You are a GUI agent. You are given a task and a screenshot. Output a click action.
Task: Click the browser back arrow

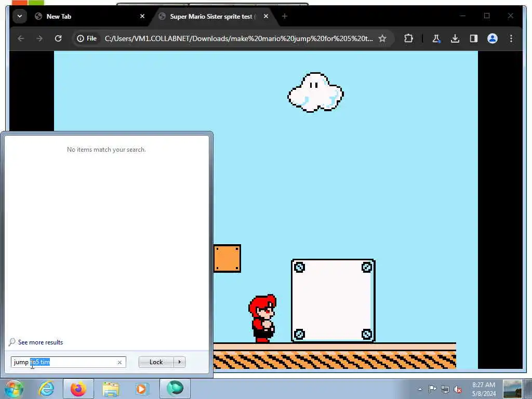click(21, 38)
